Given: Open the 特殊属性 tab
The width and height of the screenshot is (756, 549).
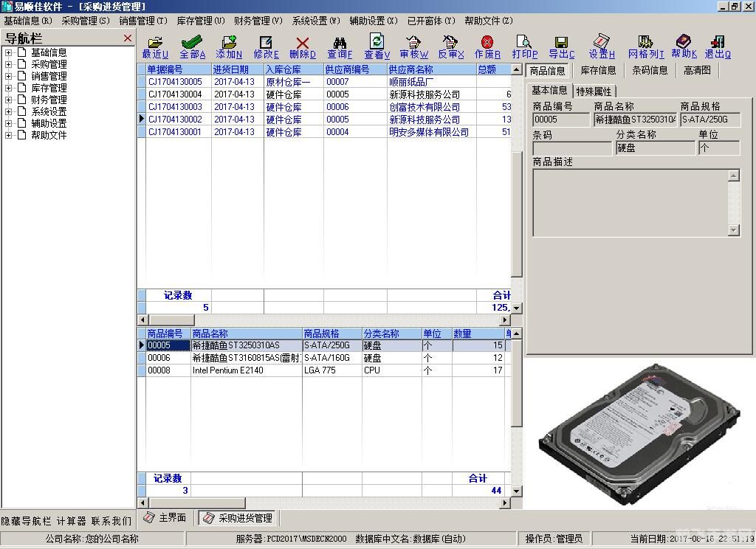Looking at the screenshot, I should (x=594, y=91).
